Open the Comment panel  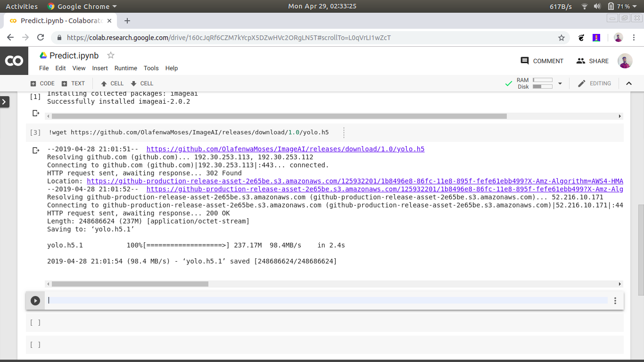542,61
